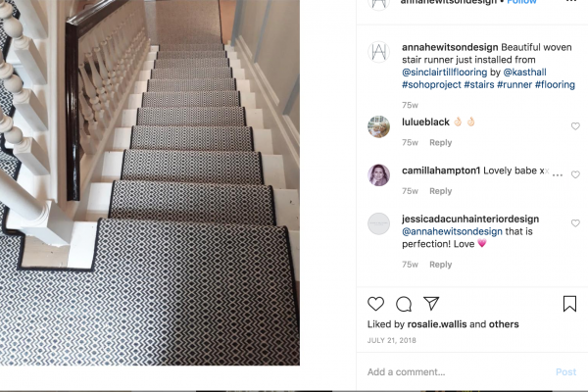Open annahewitsondesign avatar beside caption

tap(378, 52)
